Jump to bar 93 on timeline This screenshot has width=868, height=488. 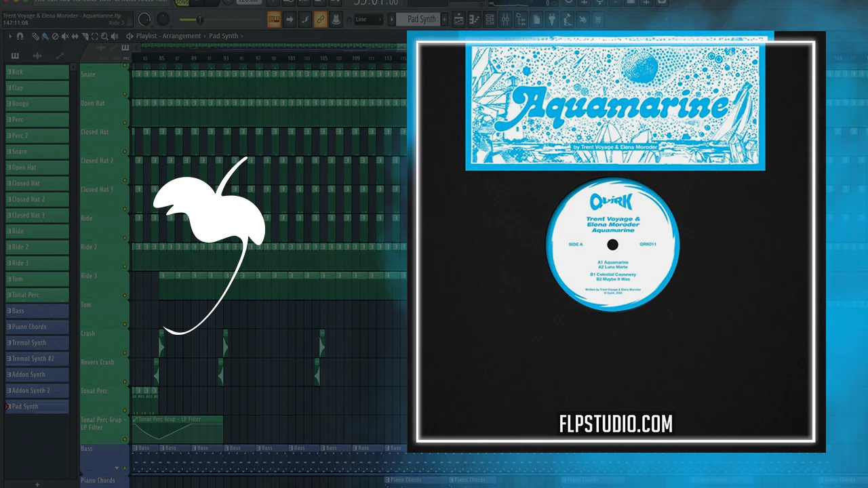pos(226,58)
